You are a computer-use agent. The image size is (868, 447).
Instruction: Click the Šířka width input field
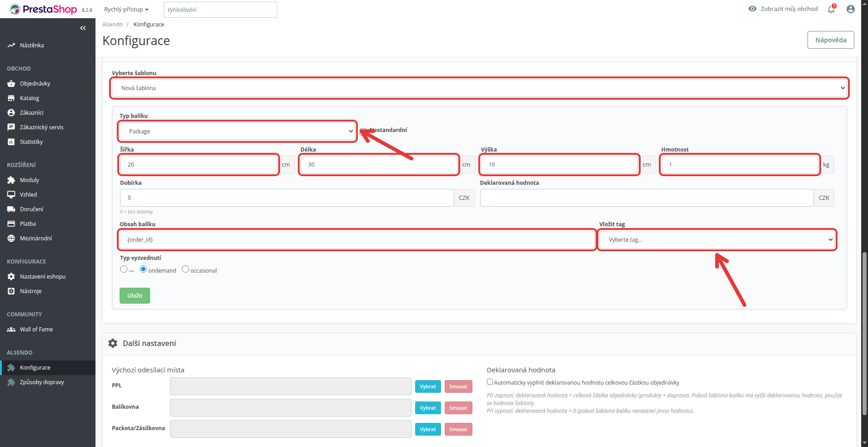(199, 165)
